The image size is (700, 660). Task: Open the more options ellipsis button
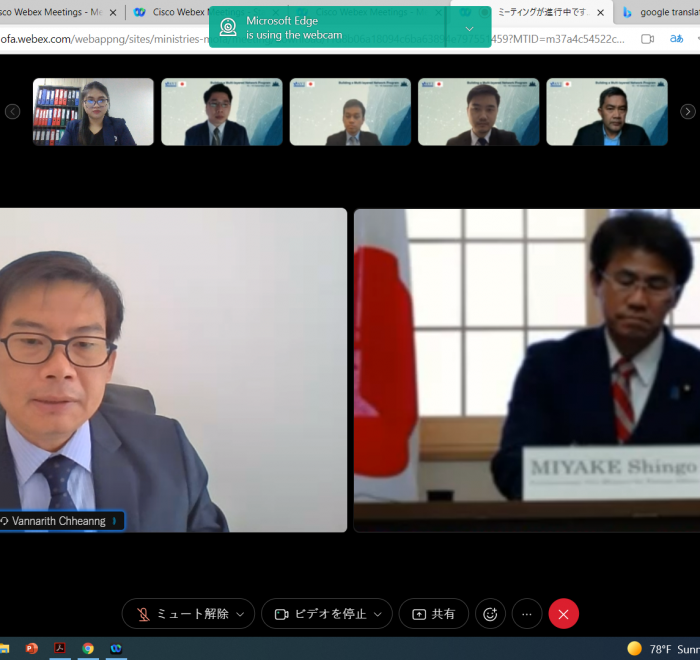click(x=526, y=614)
